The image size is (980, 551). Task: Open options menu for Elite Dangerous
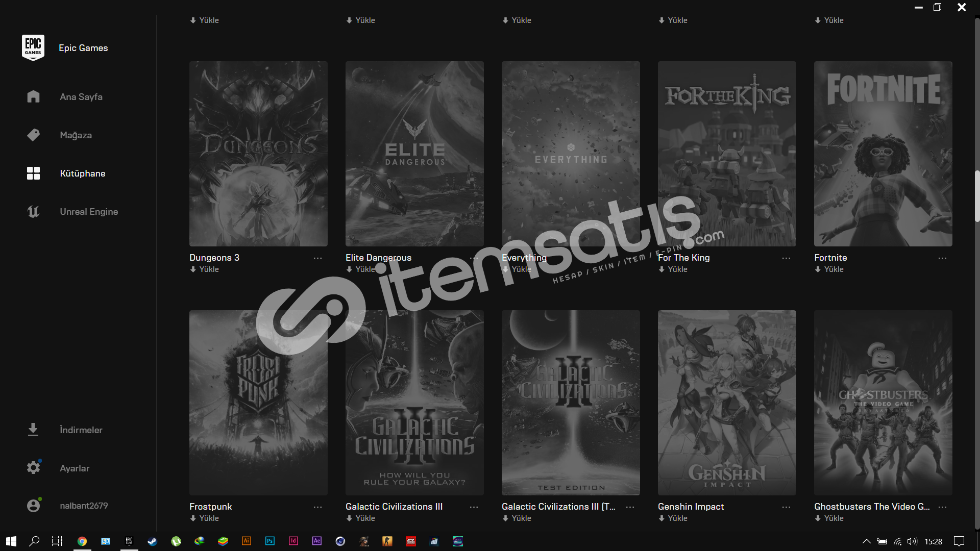coord(474,258)
